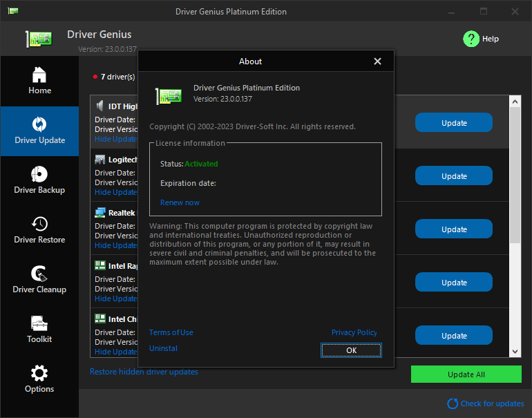
Task: Click the Check for updates link
Action: click(492, 403)
